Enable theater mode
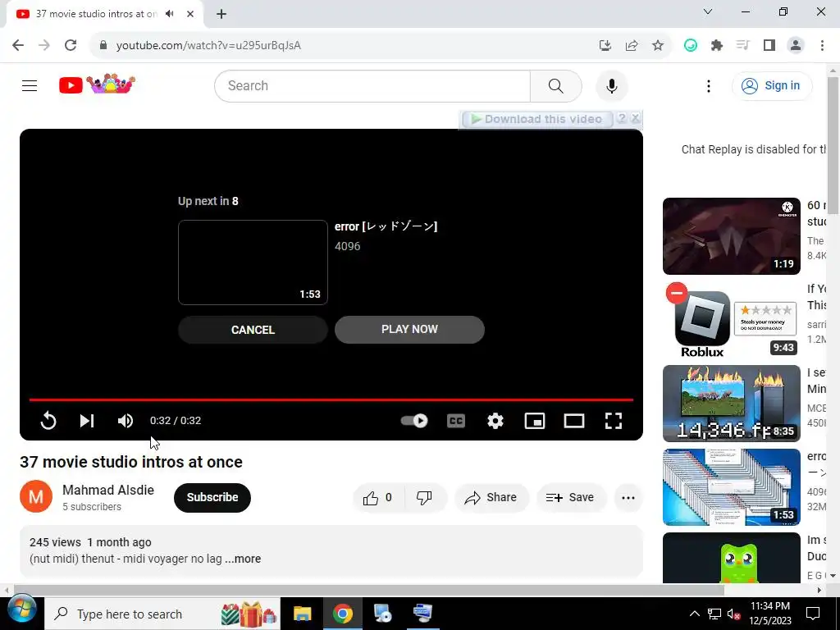Viewport: 840px width, 630px height. [573, 421]
